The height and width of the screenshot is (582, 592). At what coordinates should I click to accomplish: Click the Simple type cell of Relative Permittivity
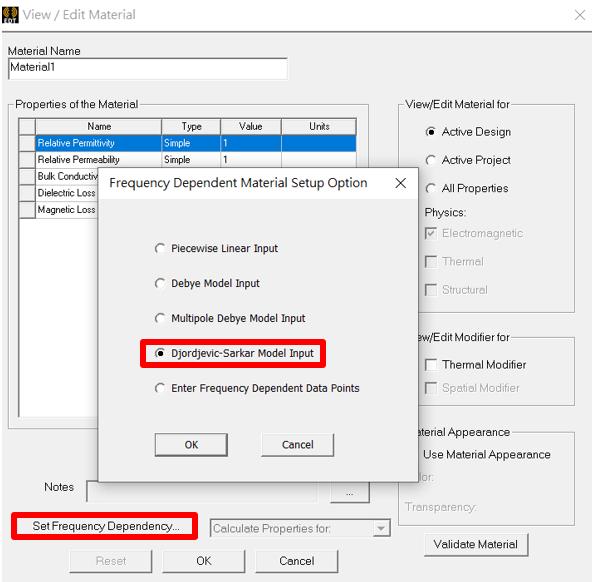click(x=191, y=143)
